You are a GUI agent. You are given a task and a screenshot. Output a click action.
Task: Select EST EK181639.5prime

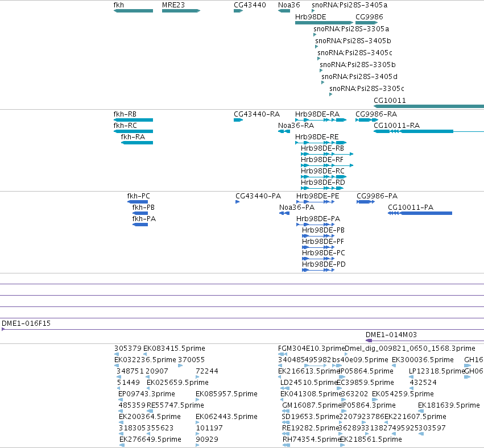coord(421,411)
